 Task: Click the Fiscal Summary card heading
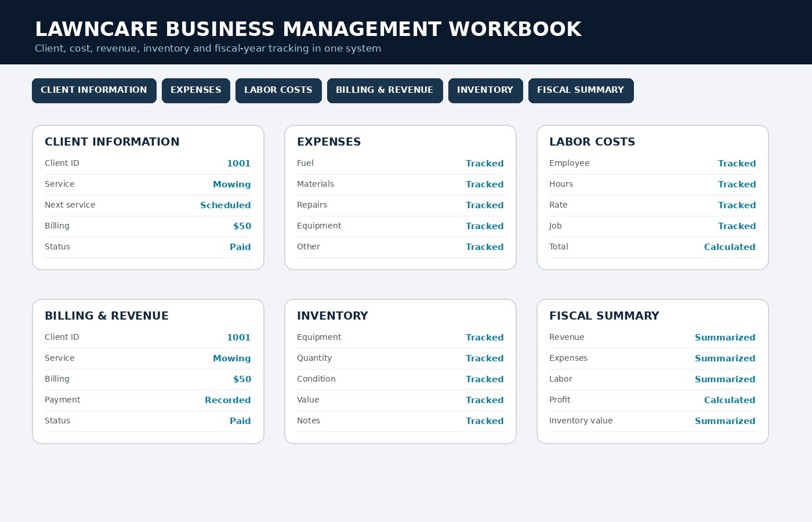point(604,316)
